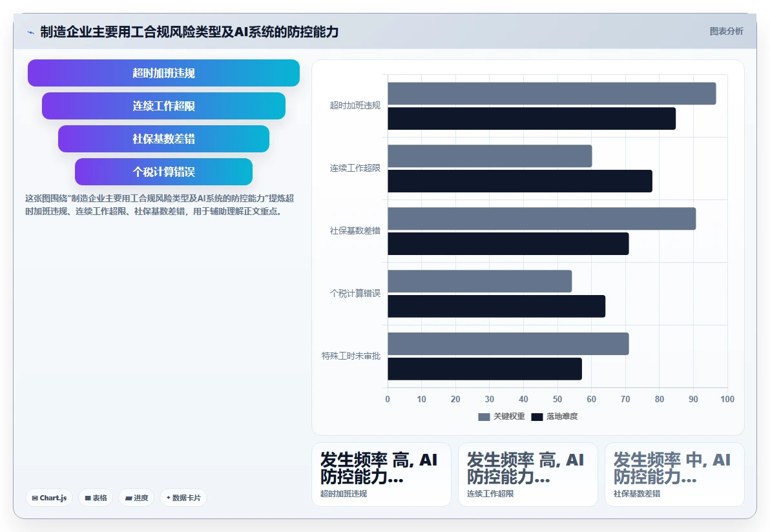
Task: Click the 超时加班违规 y-axis label
Action: coord(355,105)
